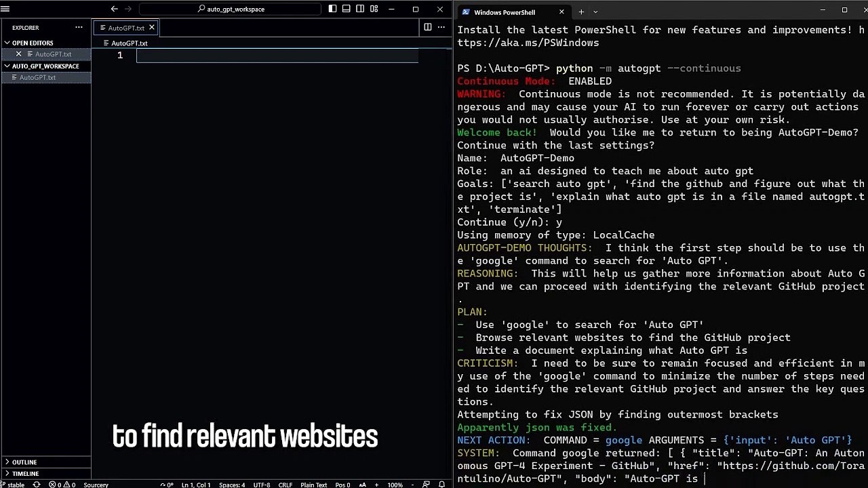Open editor more actions ellipsis menu
This screenshot has height=488, width=868.
441,27
